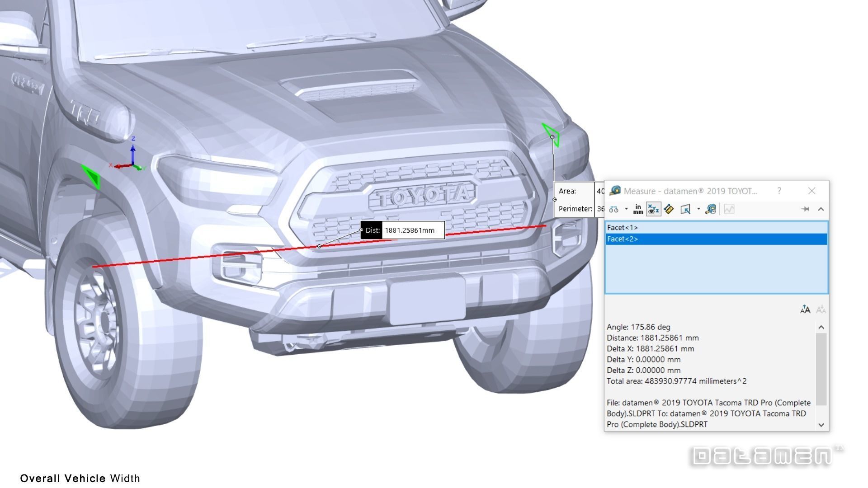Click the results scrollbar down arrow
This screenshot has width=868, height=488.
(x=821, y=425)
